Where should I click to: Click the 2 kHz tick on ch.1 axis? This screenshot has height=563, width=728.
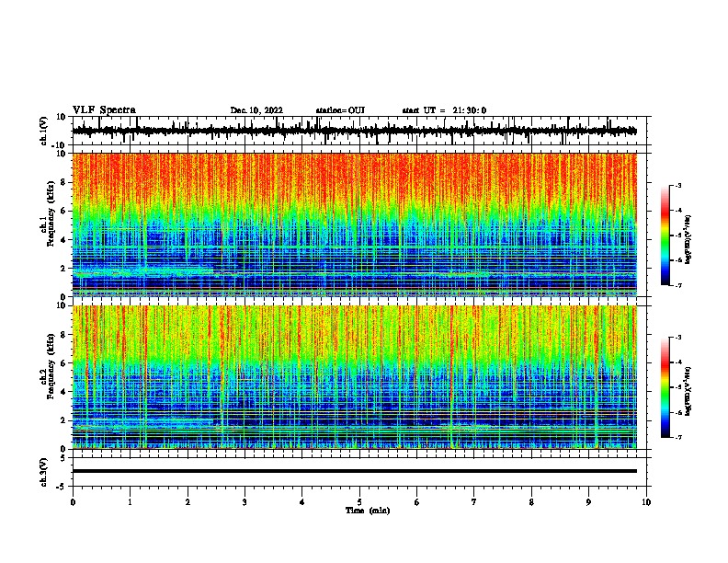pos(64,268)
